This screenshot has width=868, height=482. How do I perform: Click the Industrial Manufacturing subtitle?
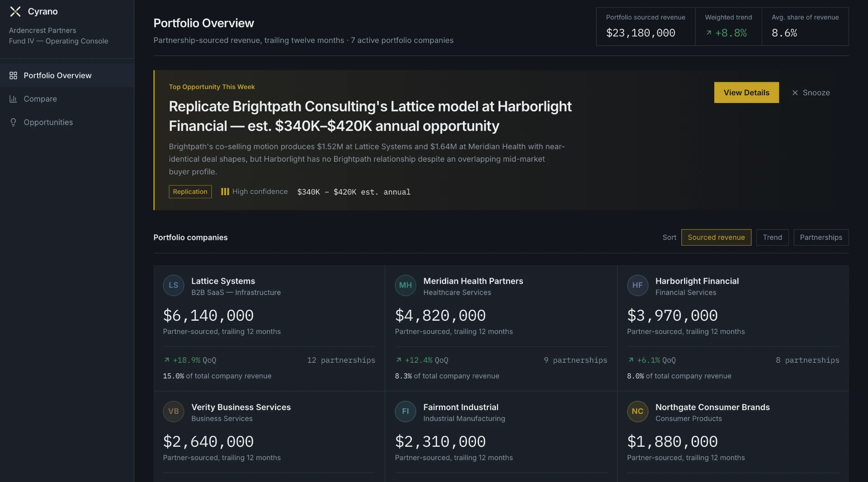pos(464,418)
